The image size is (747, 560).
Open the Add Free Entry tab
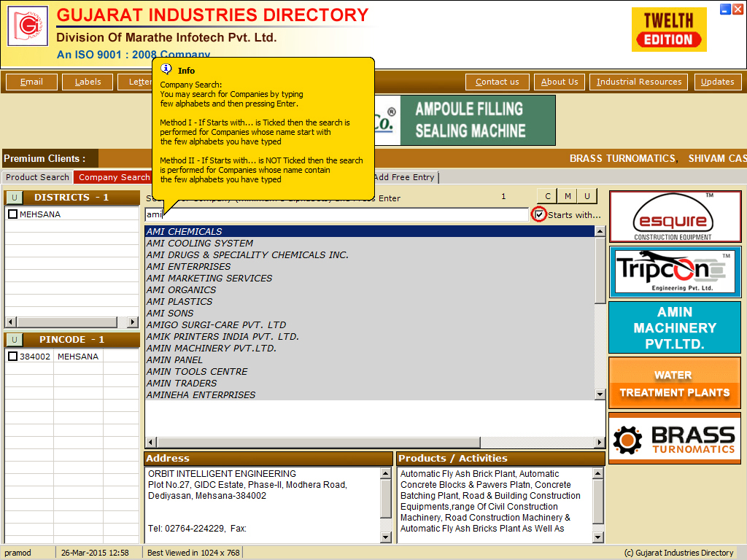tap(405, 177)
